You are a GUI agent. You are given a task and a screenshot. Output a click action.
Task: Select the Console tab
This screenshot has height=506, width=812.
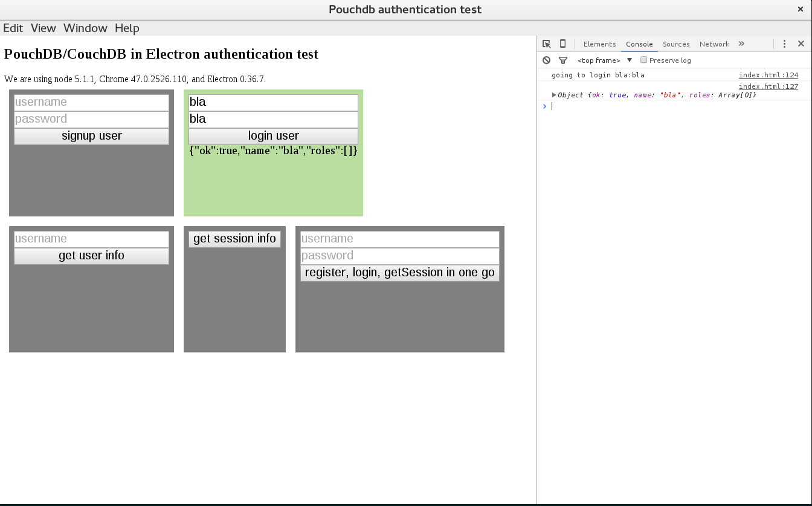[639, 44]
